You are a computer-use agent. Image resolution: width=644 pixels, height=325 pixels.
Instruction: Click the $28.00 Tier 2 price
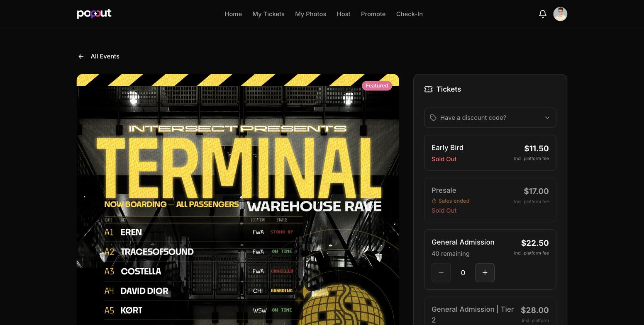point(535,310)
